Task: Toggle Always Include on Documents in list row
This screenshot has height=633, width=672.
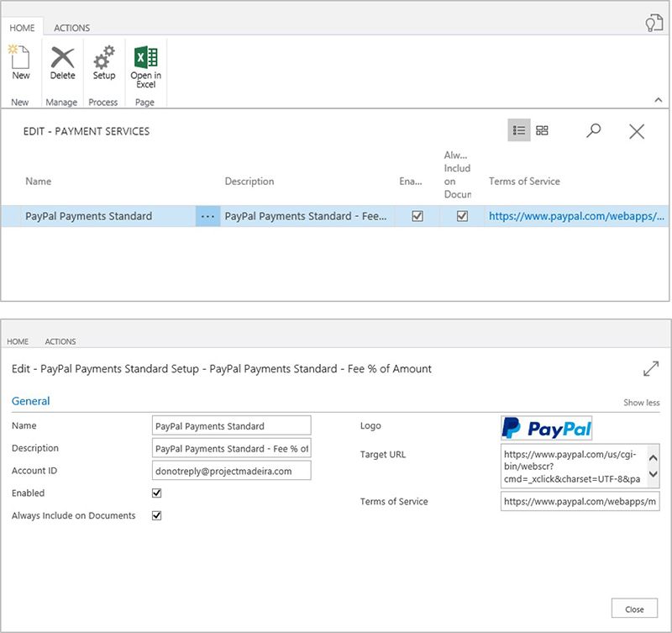Action: [462, 216]
